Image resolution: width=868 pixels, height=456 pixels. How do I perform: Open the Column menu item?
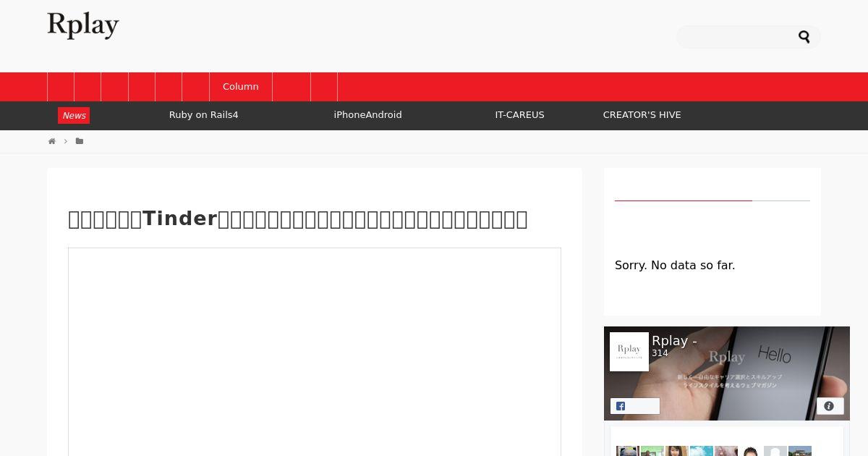click(241, 87)
